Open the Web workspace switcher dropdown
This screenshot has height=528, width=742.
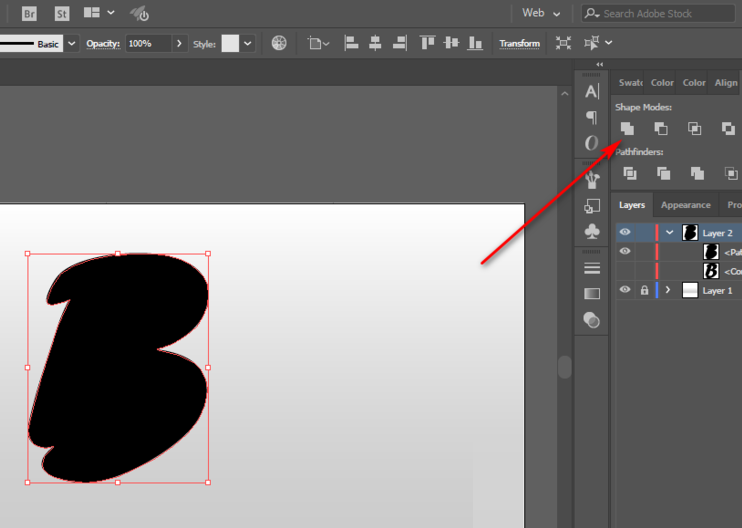pos(541,14)
